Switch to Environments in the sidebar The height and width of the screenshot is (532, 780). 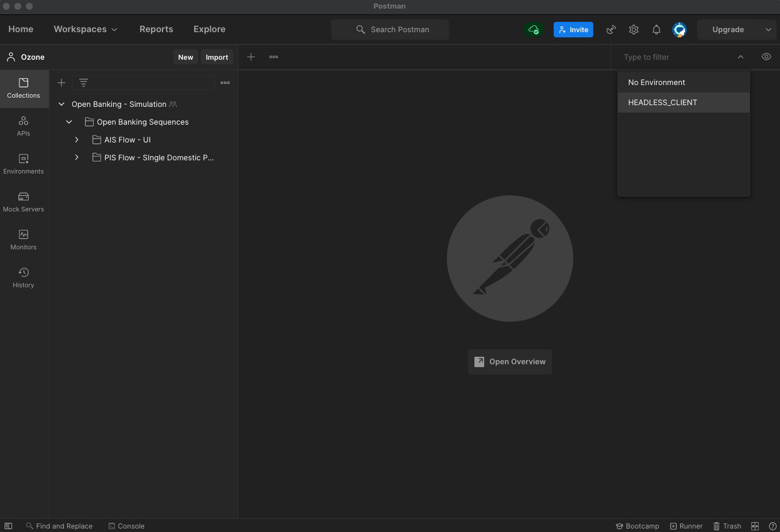[x=24, y=164]
